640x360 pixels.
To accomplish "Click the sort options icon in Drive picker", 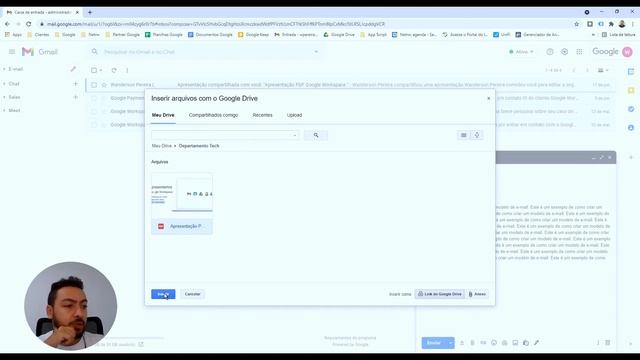I will point(477,135).
